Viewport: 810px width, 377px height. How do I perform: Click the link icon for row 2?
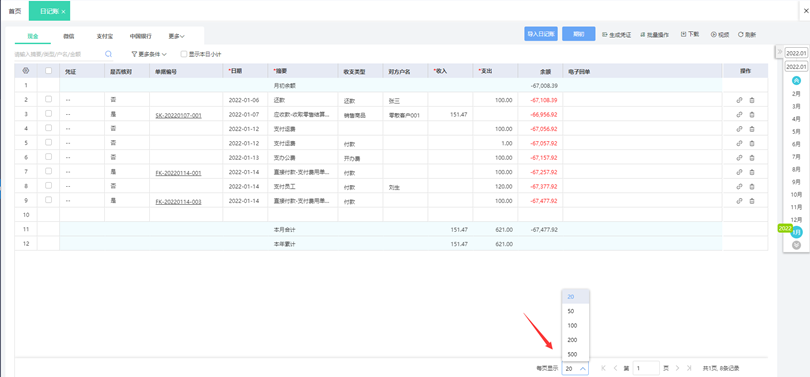739,100
